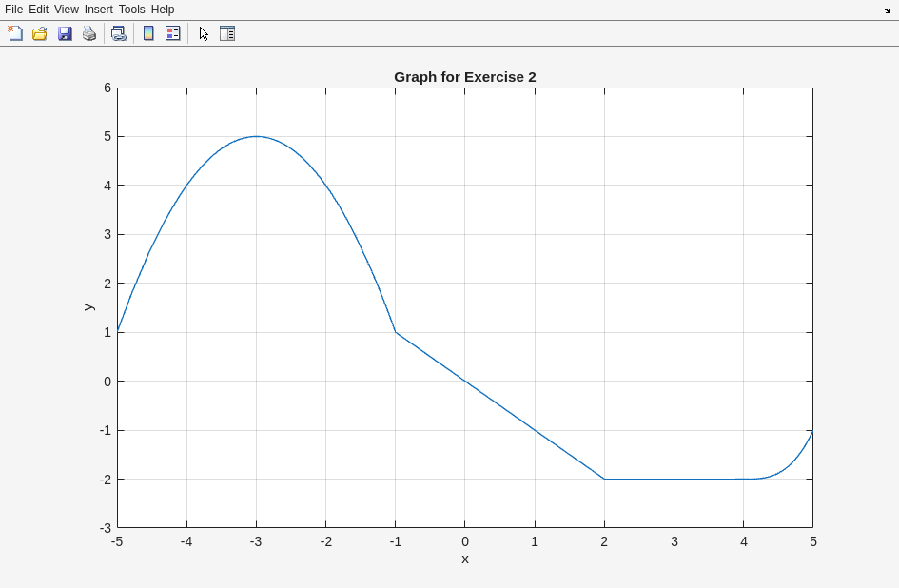Click the New Figure icon
This screenshot has width=899, height=588.
click(x=15, y=33)
